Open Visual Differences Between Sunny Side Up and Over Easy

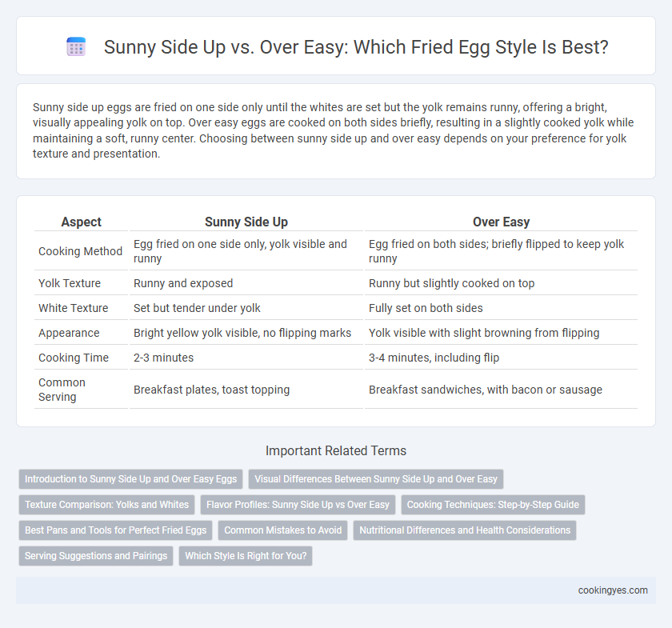point(376,479)
